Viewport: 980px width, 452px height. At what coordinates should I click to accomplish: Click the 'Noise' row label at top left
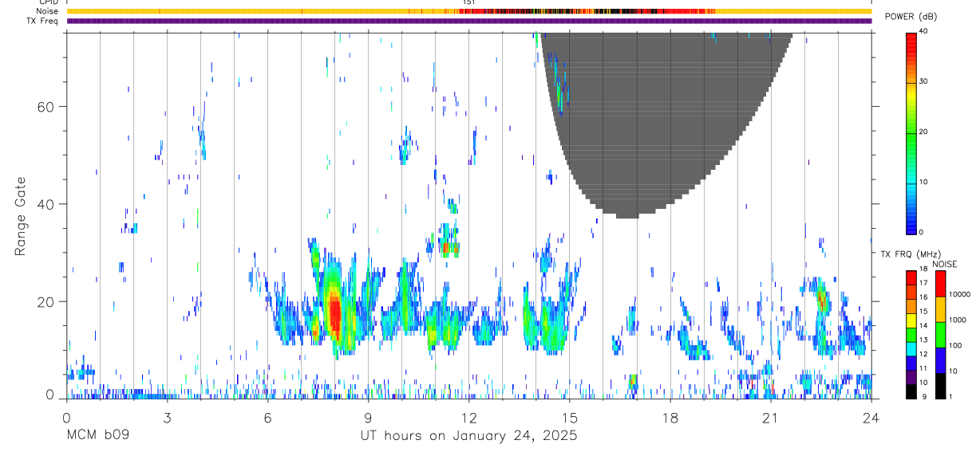(x=48, y=11)
